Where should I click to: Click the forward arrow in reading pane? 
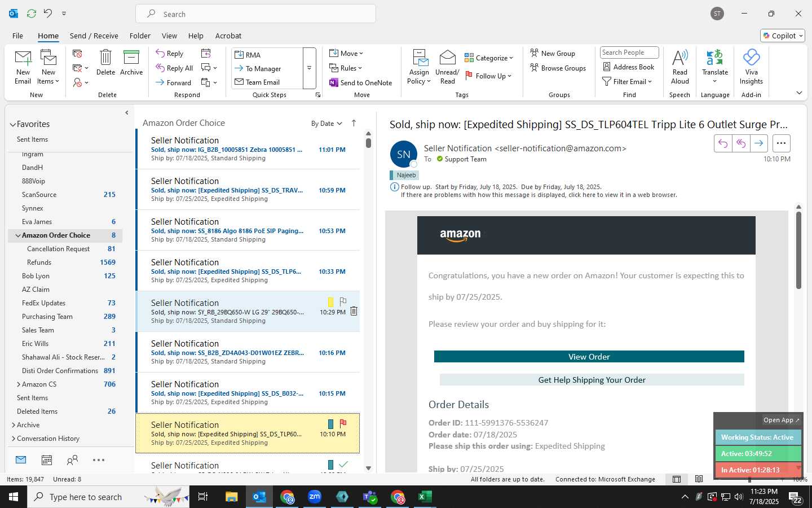click(x=759, y=143)
